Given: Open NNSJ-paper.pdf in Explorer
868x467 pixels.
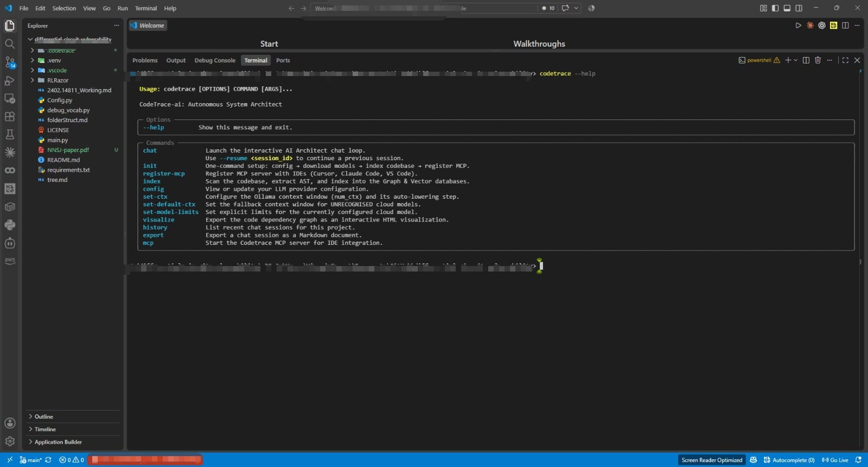Looking at the screenshot, I should (68, 150).
